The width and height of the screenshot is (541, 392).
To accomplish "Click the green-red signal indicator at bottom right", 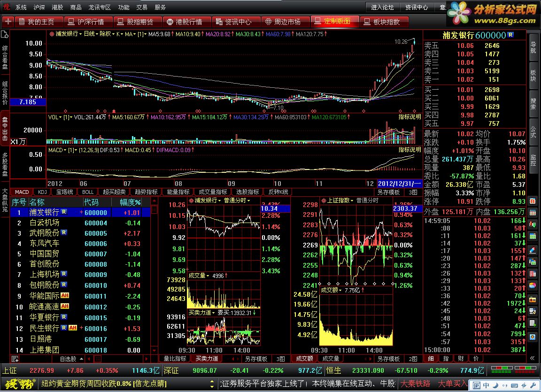I will coord(513,370).
